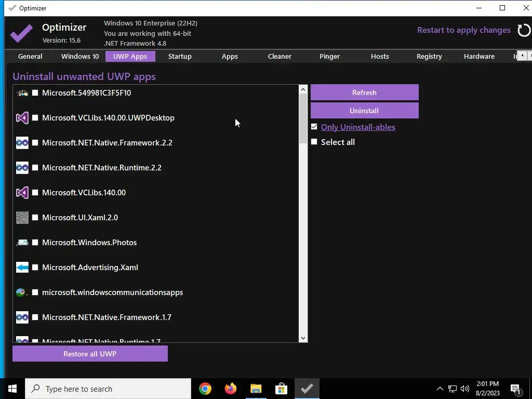
Task: Check the Microsoft.UI.Xaml.2.0 checkbox
Action: point(35,218)
